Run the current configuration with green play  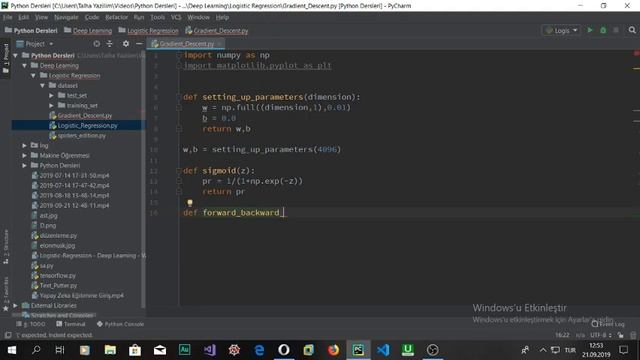coord(590,30)
